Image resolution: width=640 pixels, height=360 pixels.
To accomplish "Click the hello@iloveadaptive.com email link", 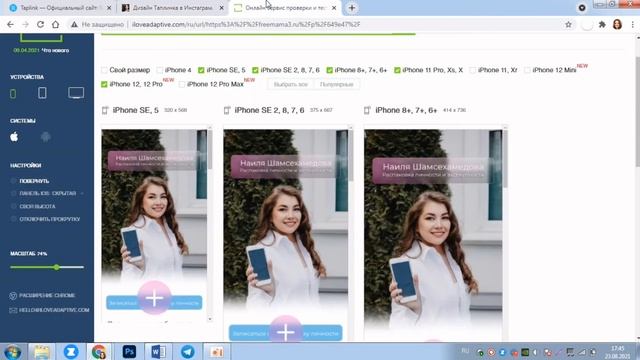I will pyautogui.click(x=49, y=310).
